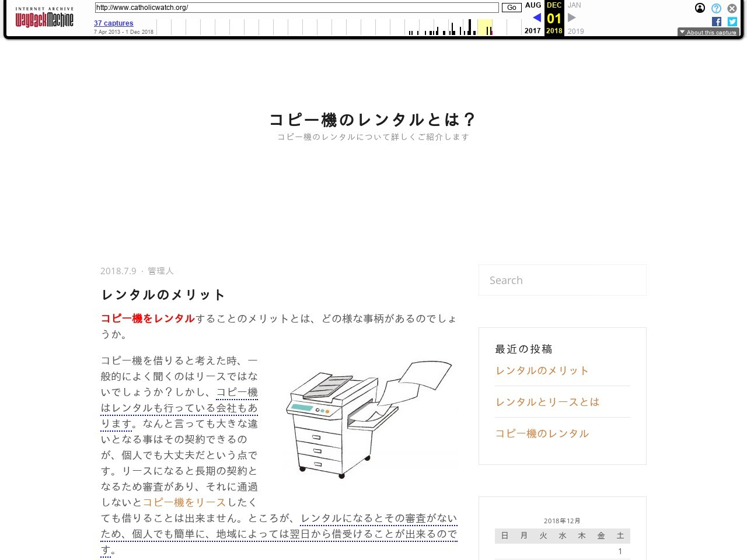Viewport: 747px width, 560px height.
Task: Open the 37 captures link
Action: coord(113,23)
